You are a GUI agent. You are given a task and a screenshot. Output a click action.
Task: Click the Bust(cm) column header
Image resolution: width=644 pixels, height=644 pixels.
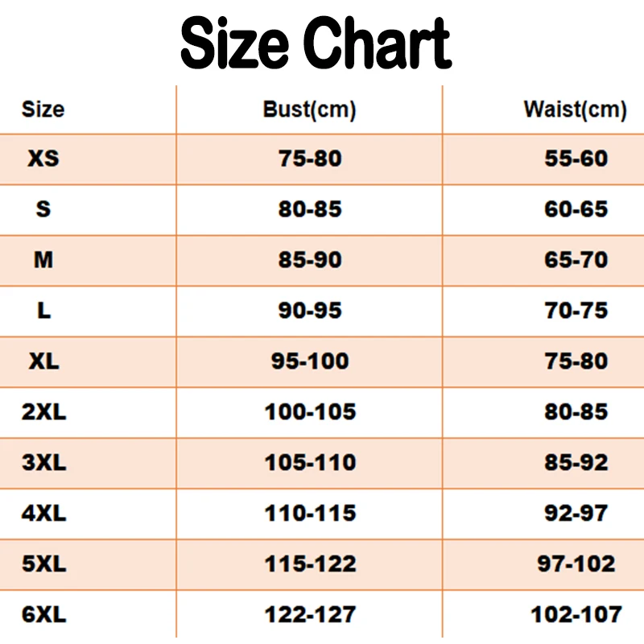(x=309, y=109)
